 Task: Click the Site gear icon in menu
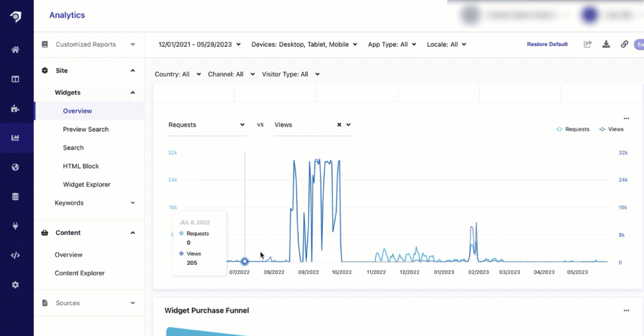click(45, 70)
